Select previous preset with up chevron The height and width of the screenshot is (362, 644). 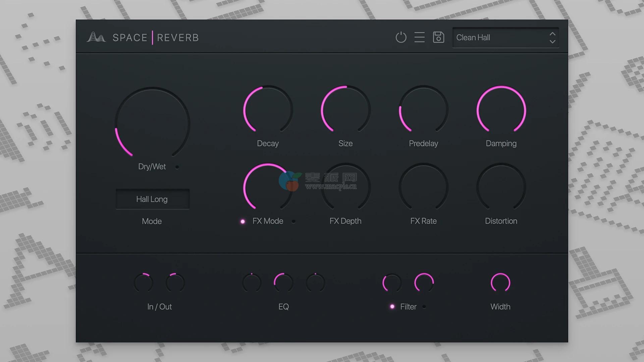(552, 34)
